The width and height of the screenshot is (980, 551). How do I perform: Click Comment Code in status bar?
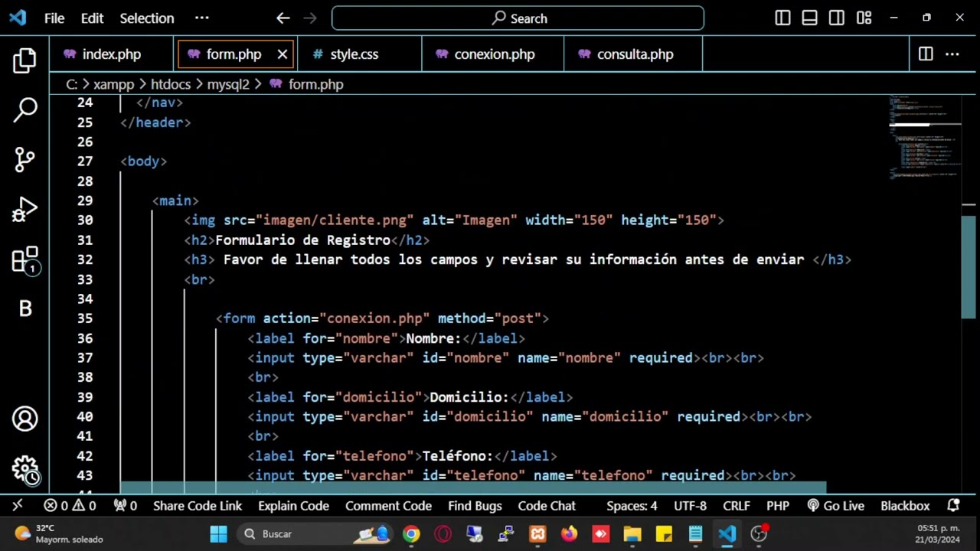[388, 505]
